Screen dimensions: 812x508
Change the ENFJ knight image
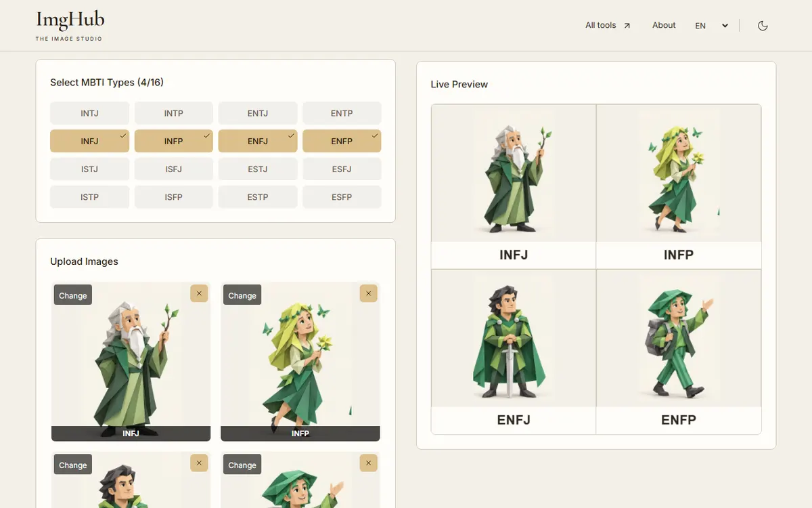point(73,465)
